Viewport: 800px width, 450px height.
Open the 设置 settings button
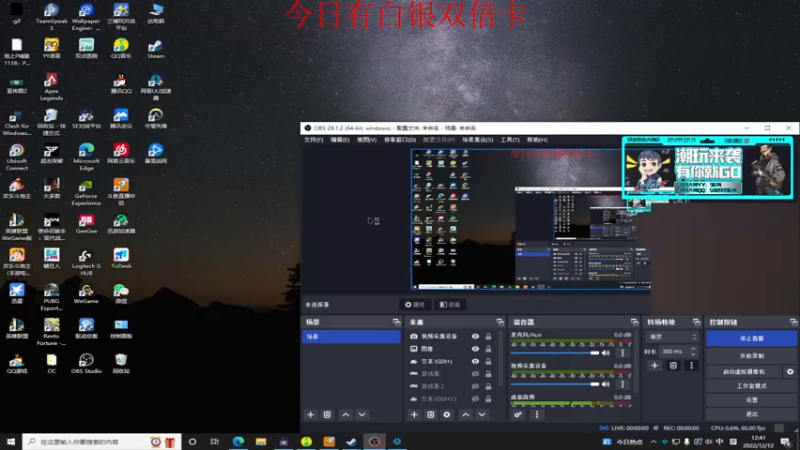pyautogui.click(x=752, y=401)
